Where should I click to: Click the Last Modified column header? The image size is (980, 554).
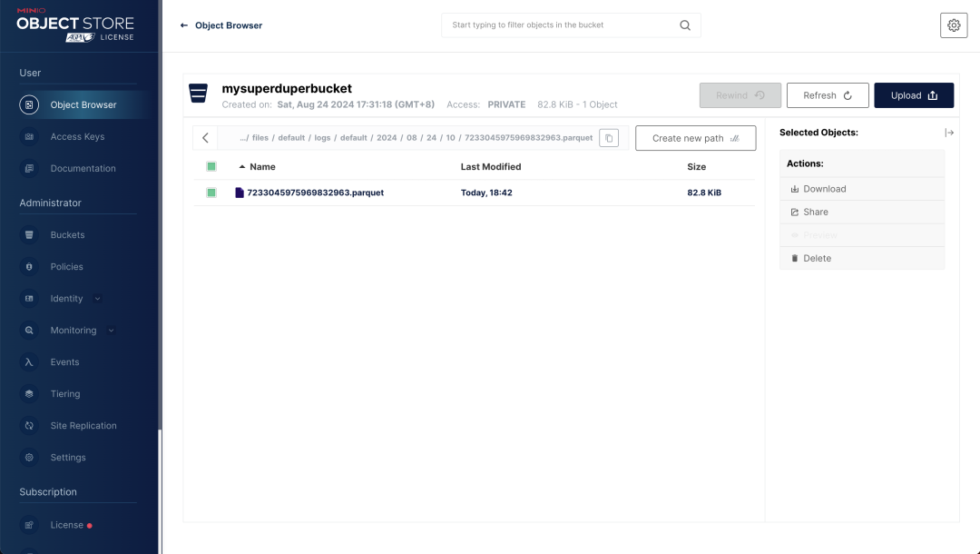pos(491,166)
